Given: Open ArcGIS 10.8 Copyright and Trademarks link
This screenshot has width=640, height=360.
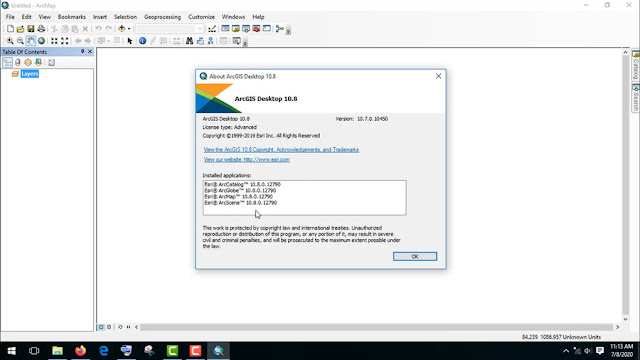Looking at the screenshot, I should click(x=281, y=150).
